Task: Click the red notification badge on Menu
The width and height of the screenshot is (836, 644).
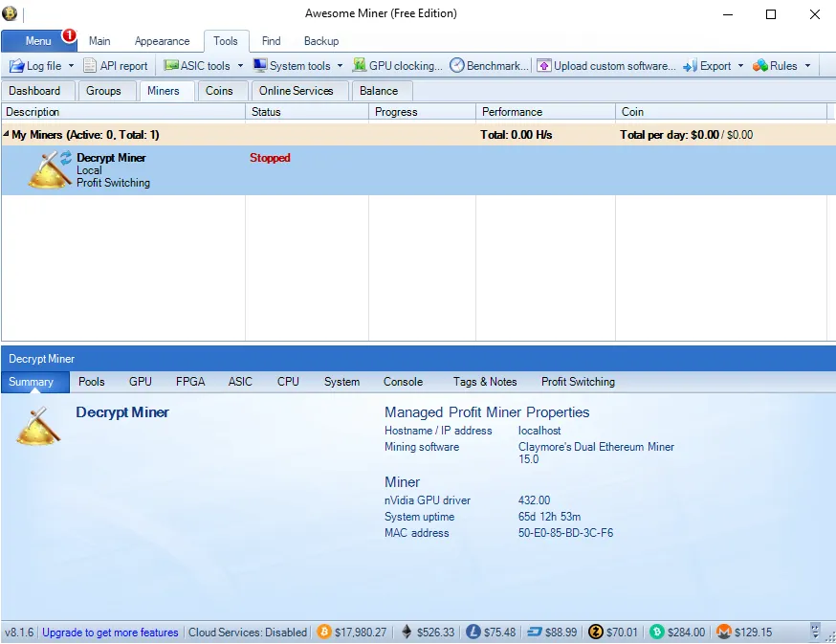Action: pos(69,35)
